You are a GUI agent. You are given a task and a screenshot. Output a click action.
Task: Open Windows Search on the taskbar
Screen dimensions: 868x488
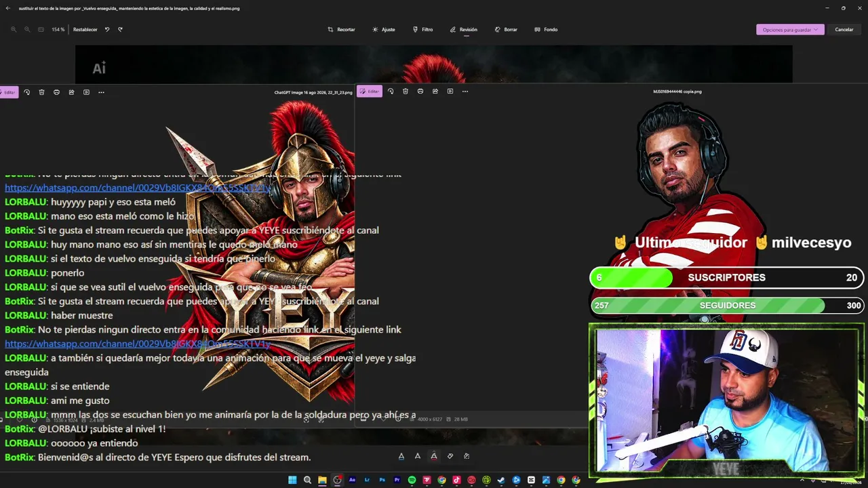307,481
